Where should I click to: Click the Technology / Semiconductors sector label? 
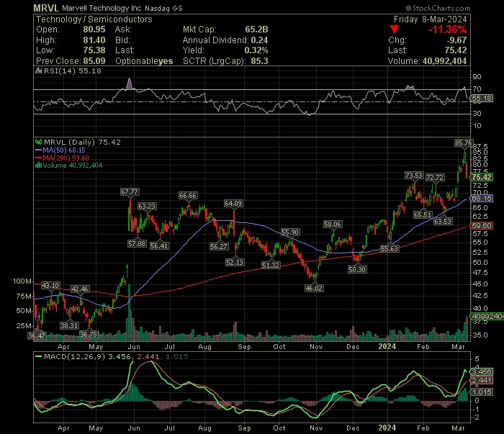(x=94, y=19)
